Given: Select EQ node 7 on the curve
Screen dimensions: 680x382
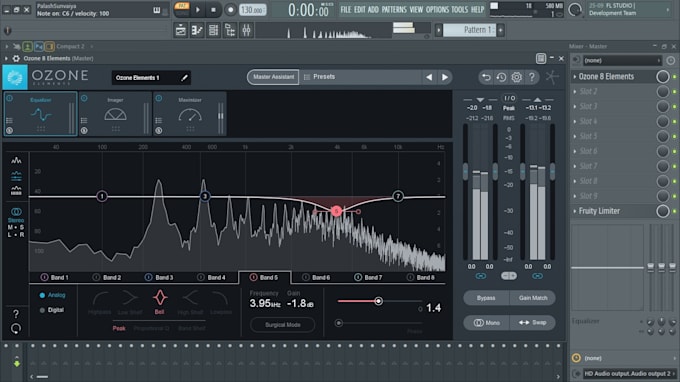Looking at the screenshot, I should (x=398, y=196).
